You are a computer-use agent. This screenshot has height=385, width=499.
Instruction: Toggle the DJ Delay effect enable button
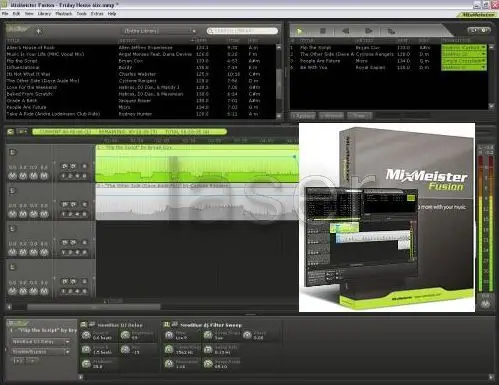pos(84,324)
